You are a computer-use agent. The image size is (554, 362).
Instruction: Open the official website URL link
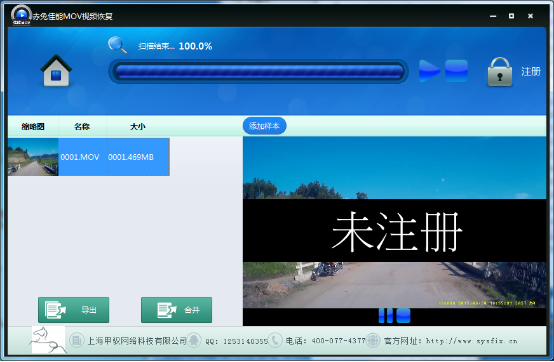472,341
